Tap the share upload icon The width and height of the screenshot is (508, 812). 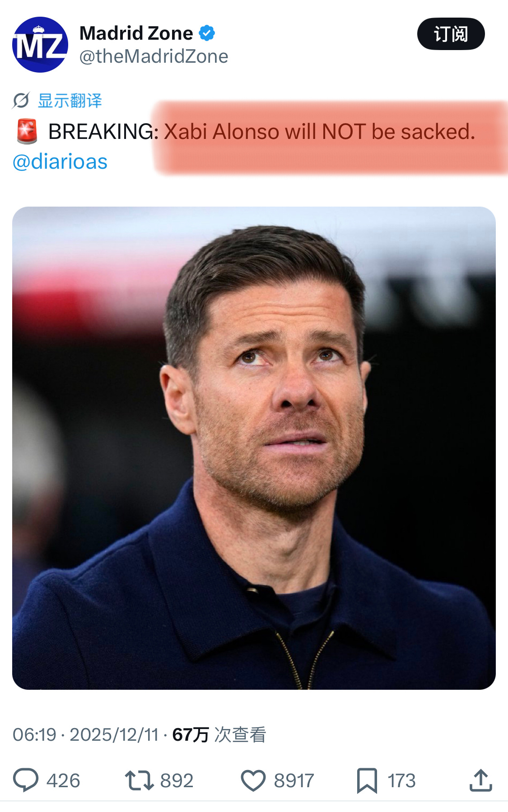(x=480, y=780)
